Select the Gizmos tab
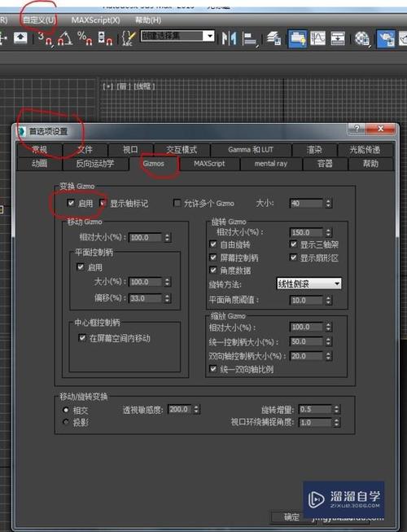The height and width of the screenshot is (532, 407). tap(154, 164)
